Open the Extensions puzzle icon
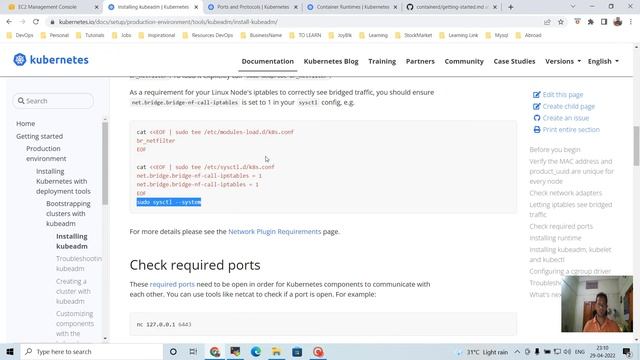Viewport: 640px width, 360px height. [x=591, y=22]
